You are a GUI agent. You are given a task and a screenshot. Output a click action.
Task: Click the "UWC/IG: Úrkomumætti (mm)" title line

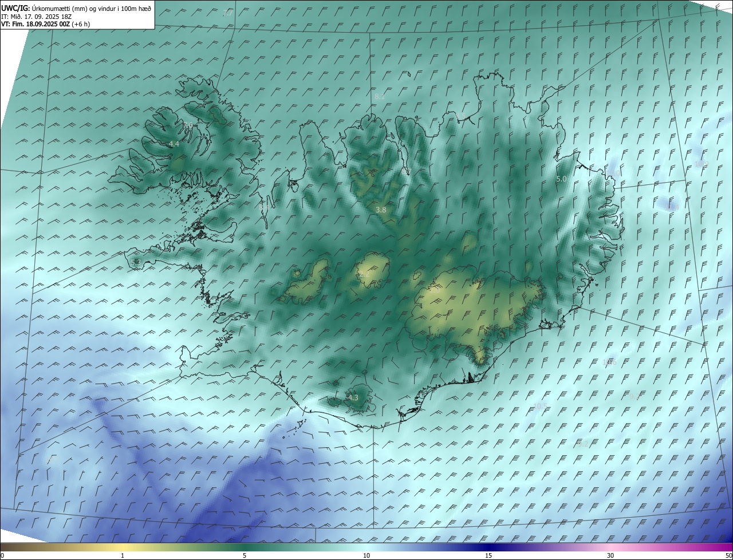[76, 8]
